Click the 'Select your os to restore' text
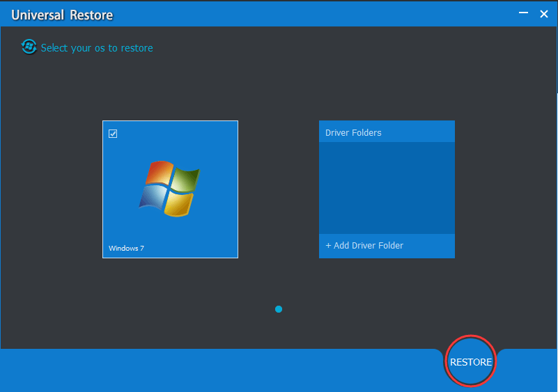The image size is (558, 392). pos(97,48)
